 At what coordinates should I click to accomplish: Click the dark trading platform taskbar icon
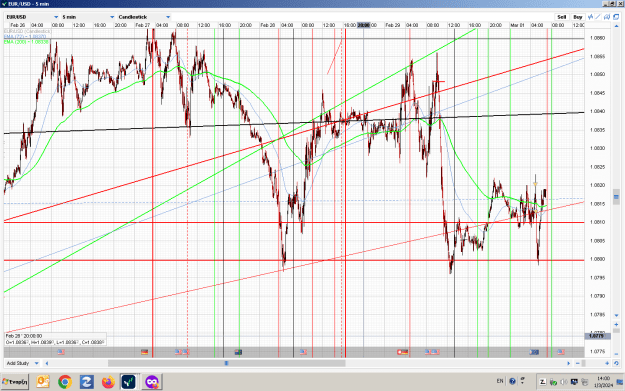click(x=129, y=382)
